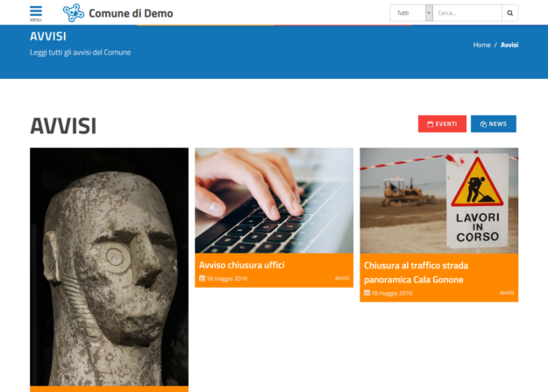Open the hamburger MENU icon

pyautogui.click(x=36, y=12)
